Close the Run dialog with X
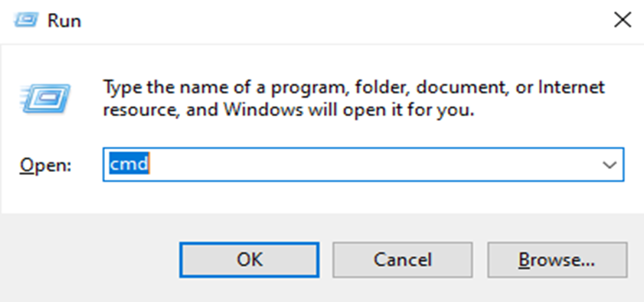 point(623,20)
